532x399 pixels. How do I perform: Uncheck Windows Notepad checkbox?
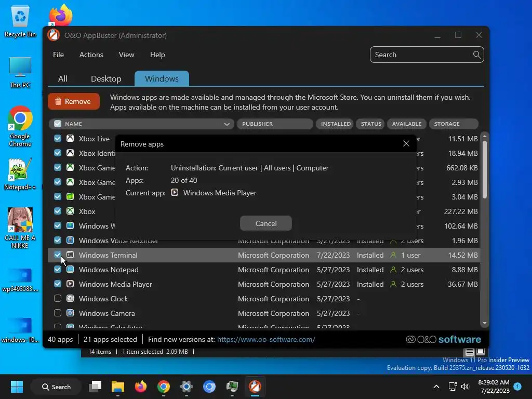58,270
